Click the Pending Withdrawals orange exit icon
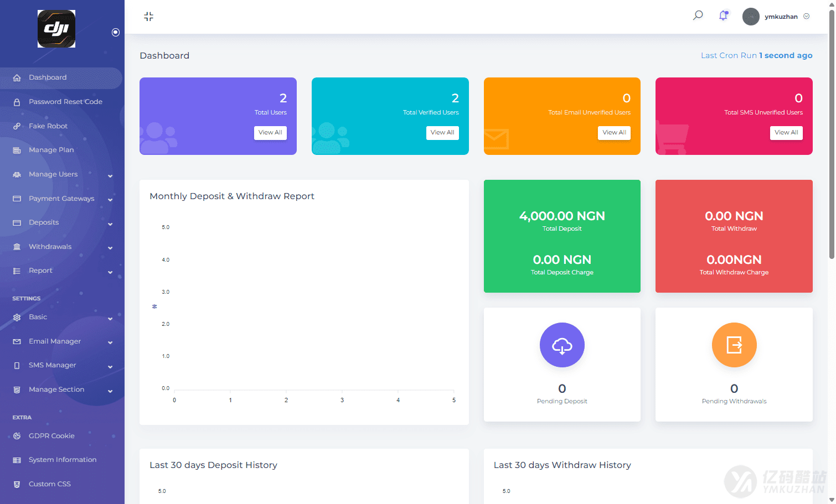836x504 pixels. (x=734, y=345)
